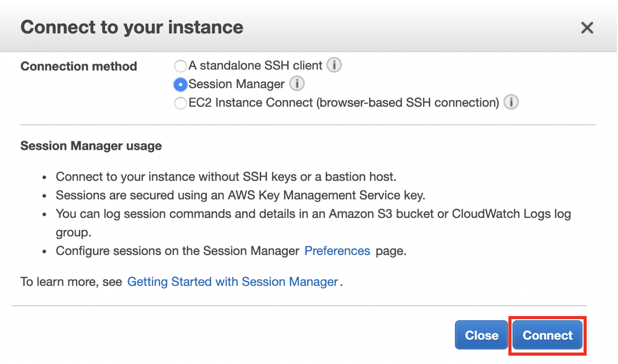Choose the Session Manager radio button

click(181, 84)
